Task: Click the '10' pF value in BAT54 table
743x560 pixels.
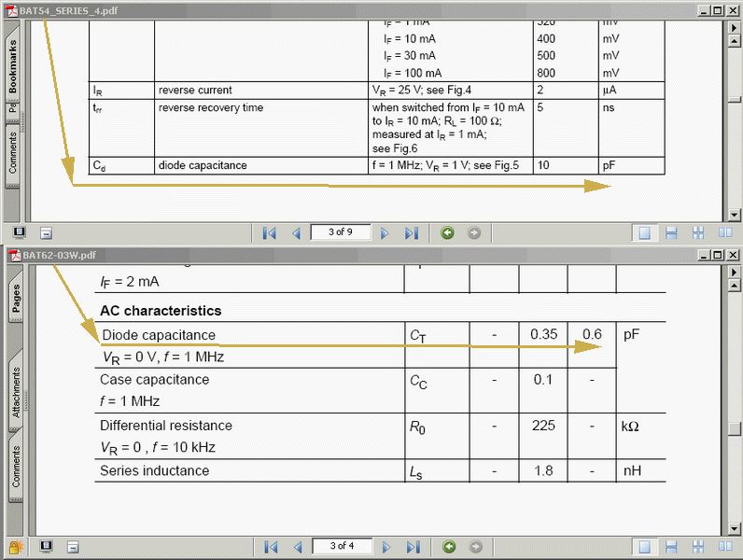Action: (543, 165)
